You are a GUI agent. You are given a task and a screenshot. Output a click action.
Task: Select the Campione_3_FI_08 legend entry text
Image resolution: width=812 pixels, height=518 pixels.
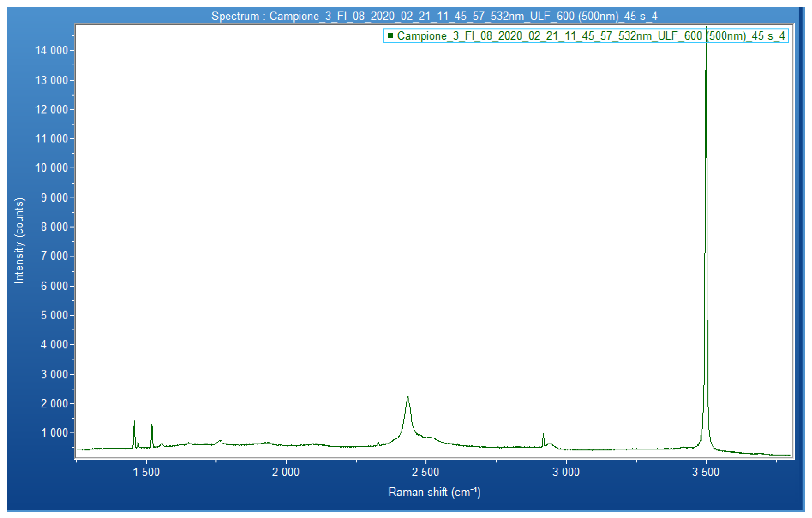[591, 36]
